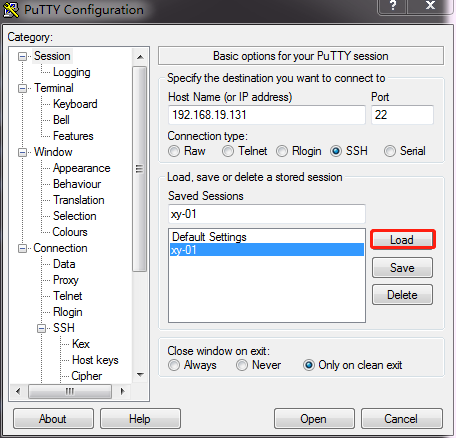Open the Telnet category in tree
This screenshot has height=438, width=456.
[67, 296]
